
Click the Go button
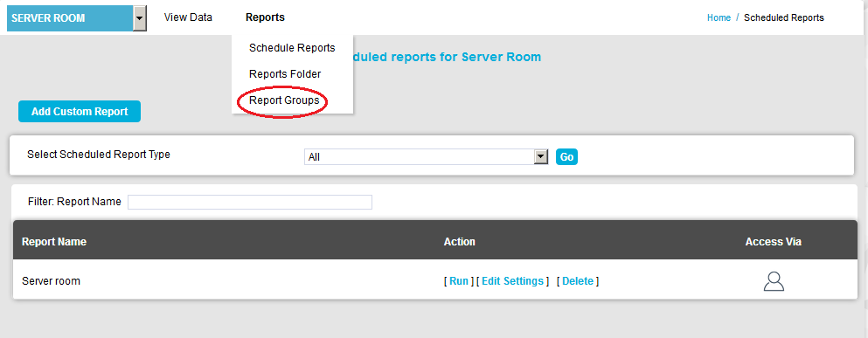566,157
